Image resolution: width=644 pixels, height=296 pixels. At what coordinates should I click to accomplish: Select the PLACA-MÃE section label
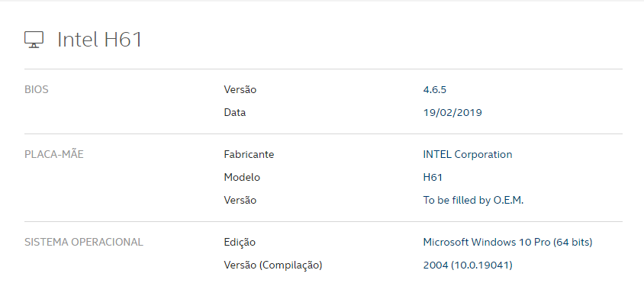[x=54, y=154]
